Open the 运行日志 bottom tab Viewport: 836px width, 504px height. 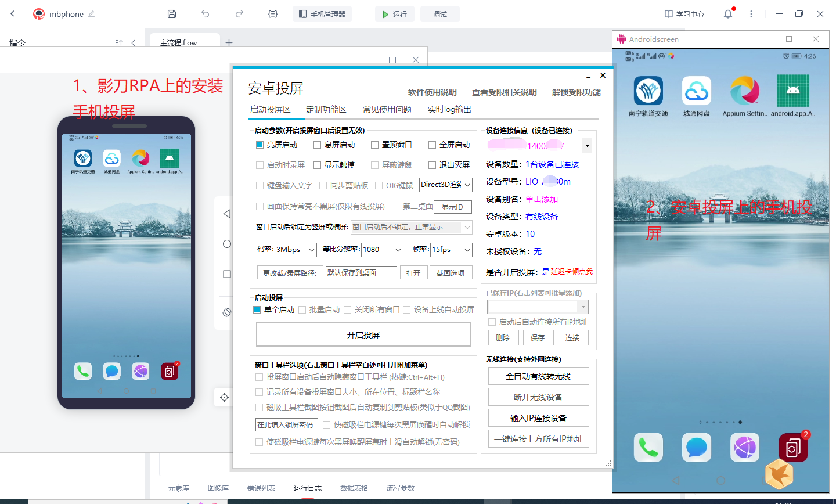pyautogui.click(x=308, y=488)
